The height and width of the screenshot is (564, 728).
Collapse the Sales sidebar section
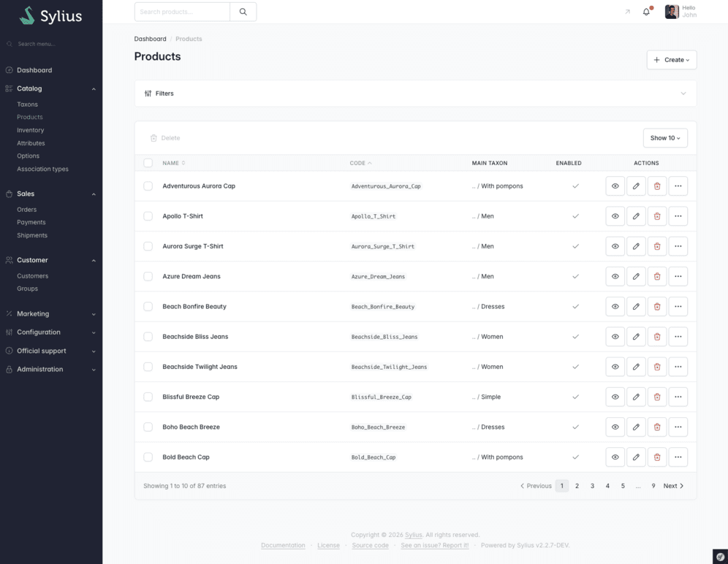click(x=51, y=194)
